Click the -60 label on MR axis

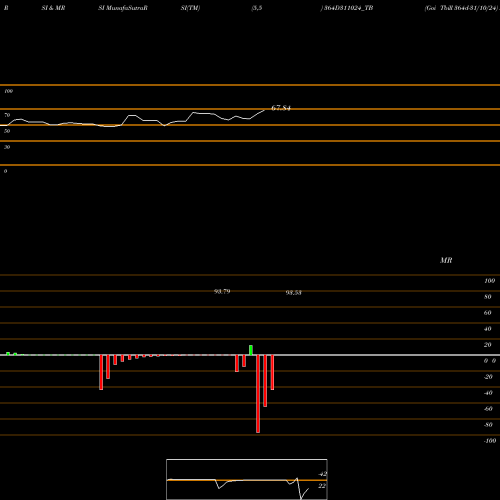tap(488, 409)
